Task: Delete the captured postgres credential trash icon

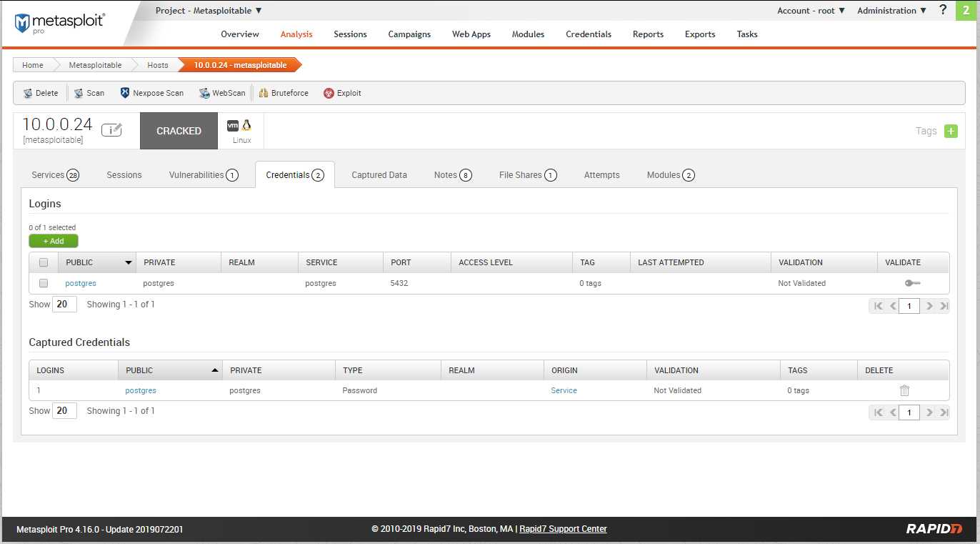Action: pos(904,390)
